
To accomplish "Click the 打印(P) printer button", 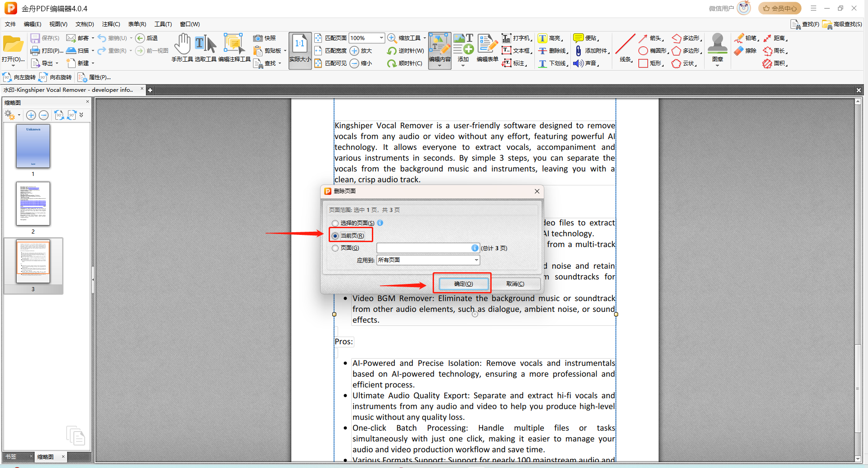I will coord(46,51).
